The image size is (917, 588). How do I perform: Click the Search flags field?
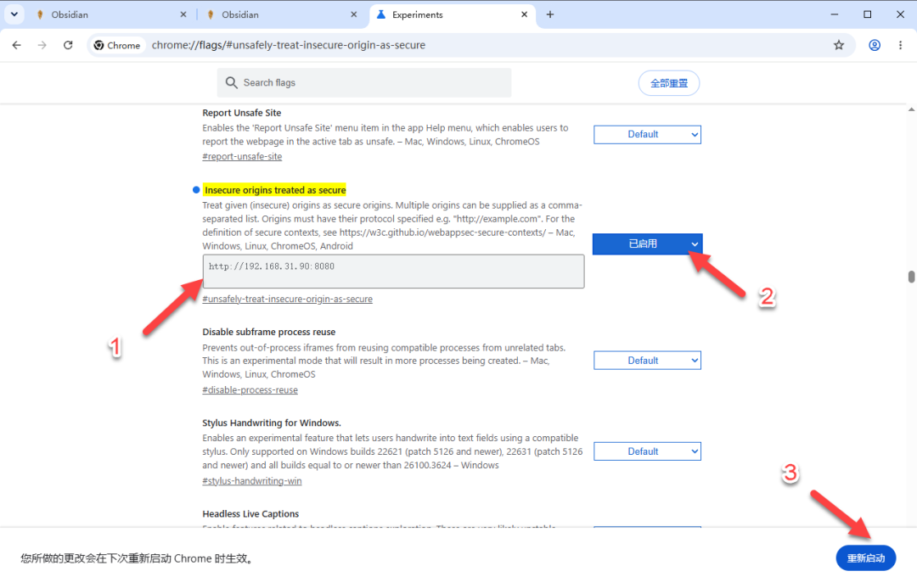pyautogui.click(x=363, y=82)
